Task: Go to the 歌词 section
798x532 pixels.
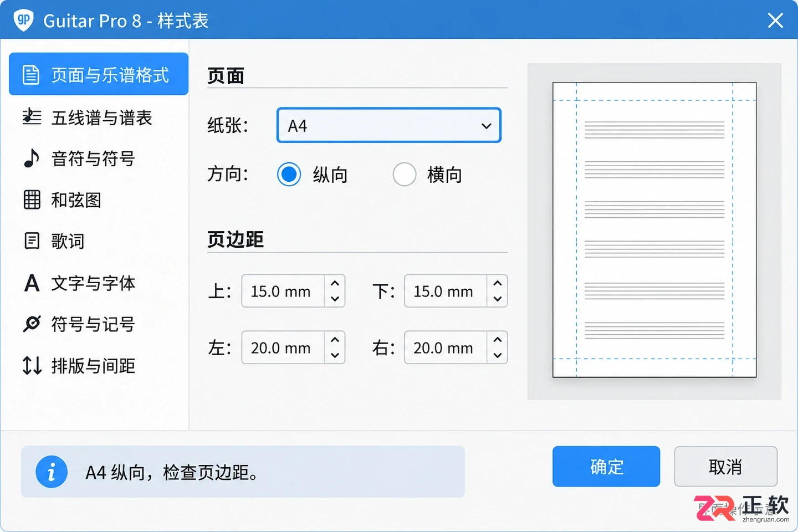Action: (x=99, y=241)
